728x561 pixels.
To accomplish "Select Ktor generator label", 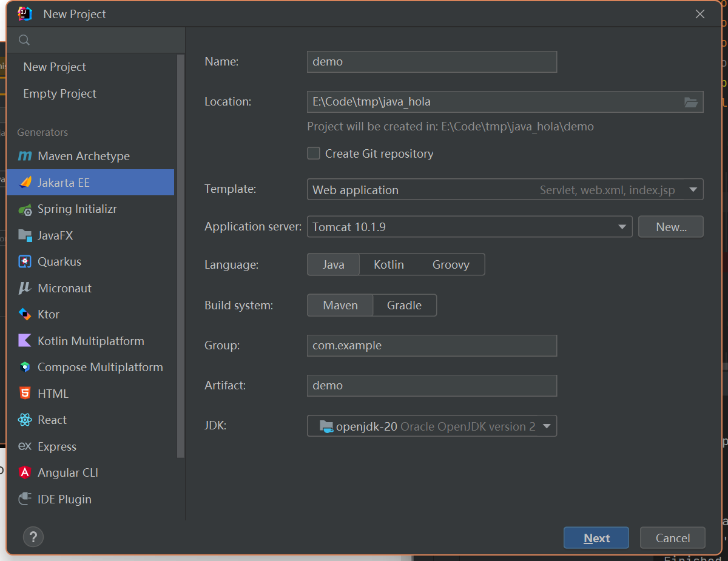I will 49,314.
